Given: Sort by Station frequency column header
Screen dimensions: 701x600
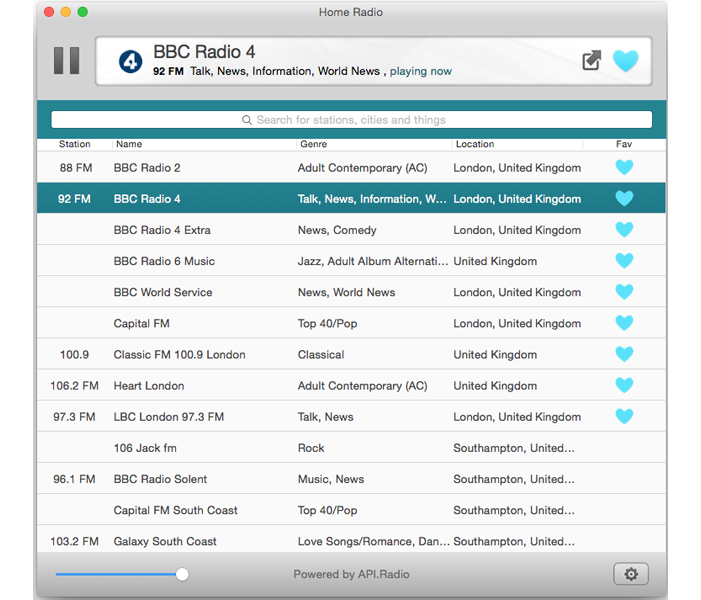Looking at the screenshot, I should click(74, 144).
